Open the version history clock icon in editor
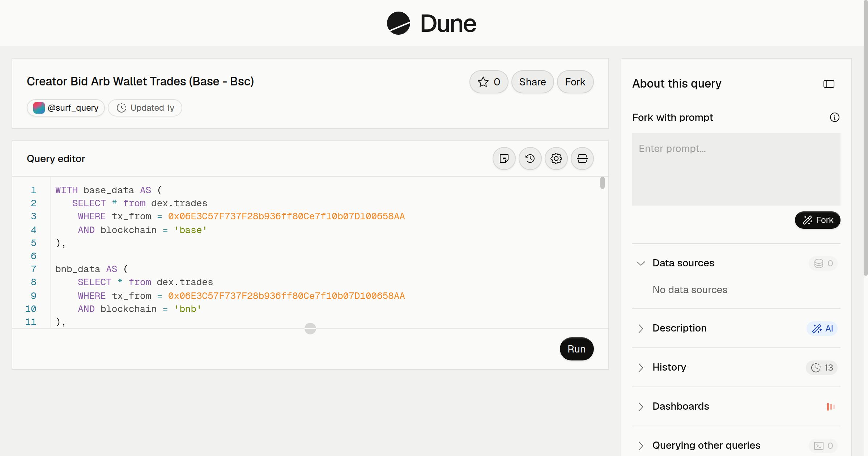868x456 pixels. 530,159
